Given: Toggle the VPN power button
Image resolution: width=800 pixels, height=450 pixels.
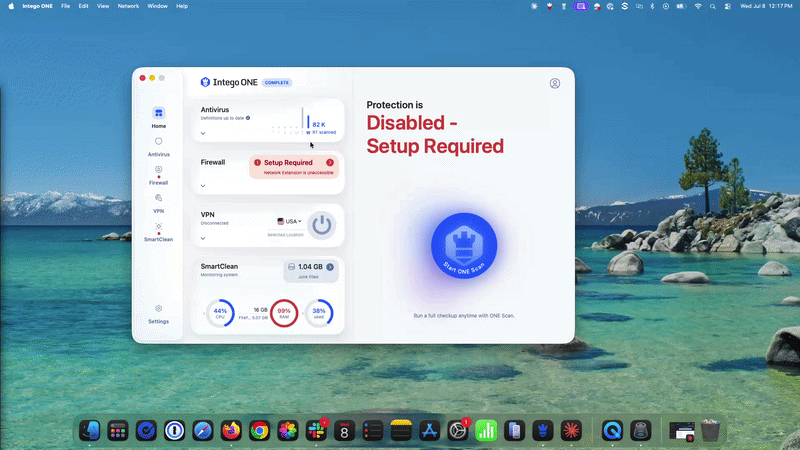Looking at the screenshot, I should tap(322, 225).
